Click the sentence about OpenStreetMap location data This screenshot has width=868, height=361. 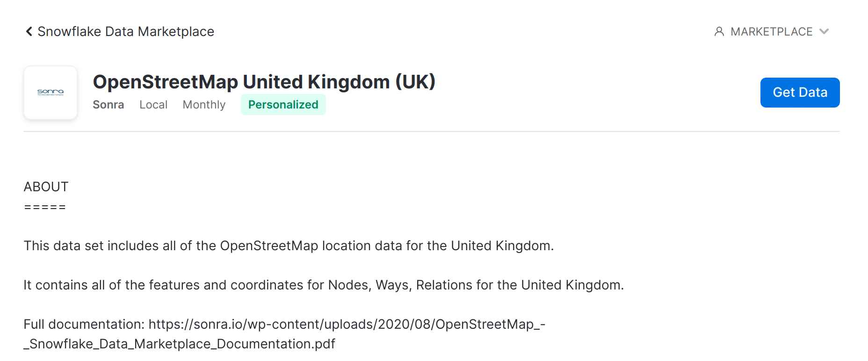[289, 246]
